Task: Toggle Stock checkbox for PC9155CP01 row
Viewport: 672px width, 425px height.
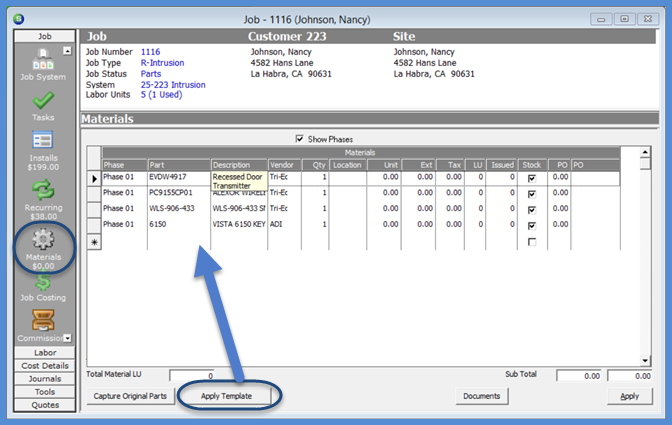Action: click(x=532, y=194)
